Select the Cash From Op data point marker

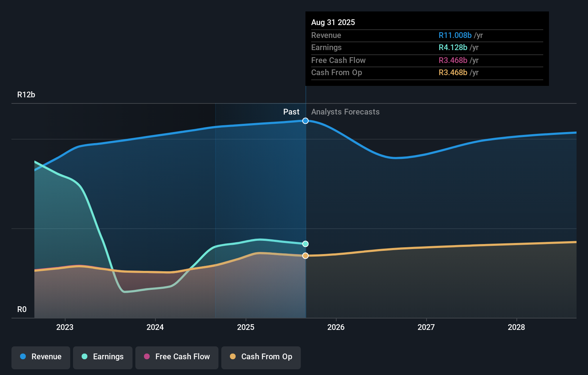(x=305, y=255)
